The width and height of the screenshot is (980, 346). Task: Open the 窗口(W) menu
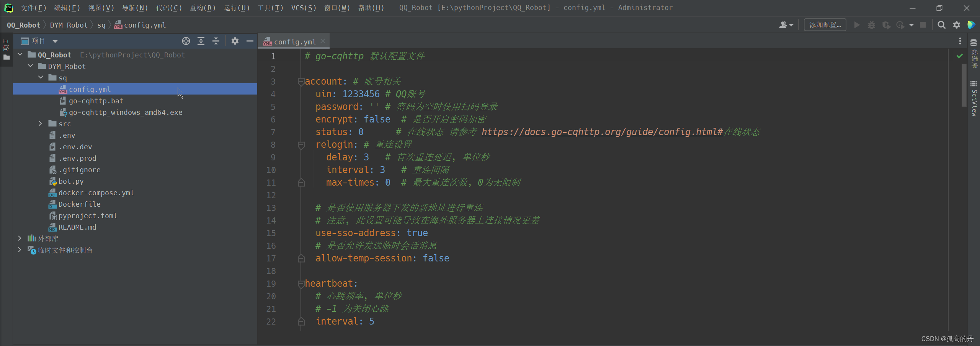pos(337,8)
